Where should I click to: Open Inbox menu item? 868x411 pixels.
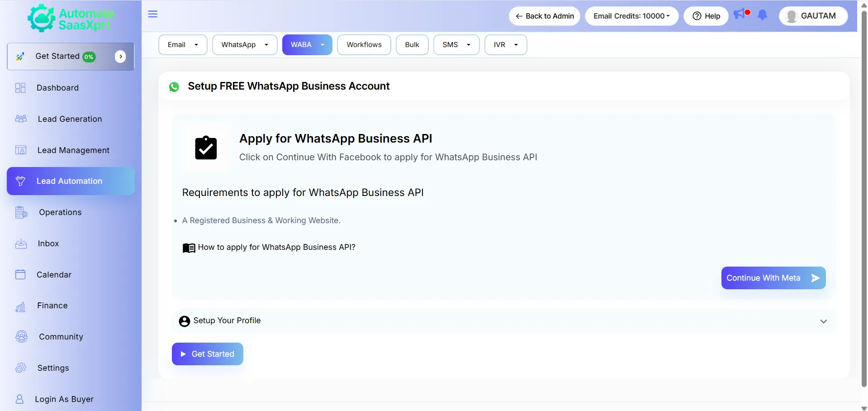coord(71,244)
